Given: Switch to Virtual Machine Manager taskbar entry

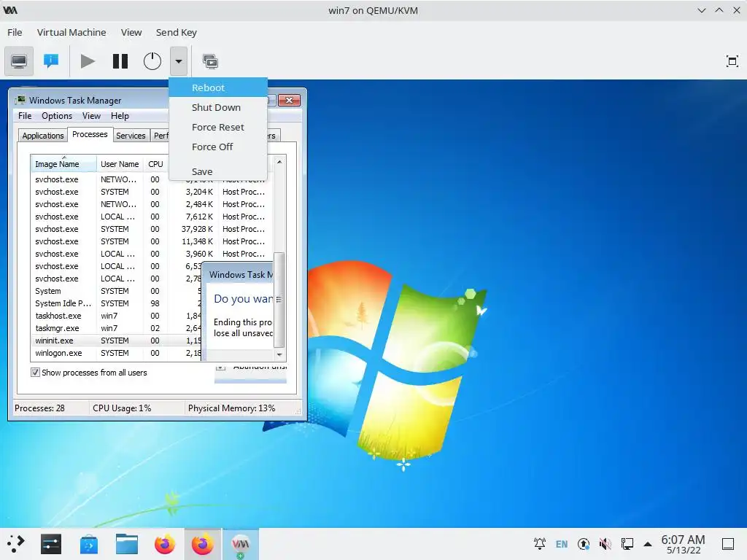Looking at the screenshot, I should click(240, 544).
